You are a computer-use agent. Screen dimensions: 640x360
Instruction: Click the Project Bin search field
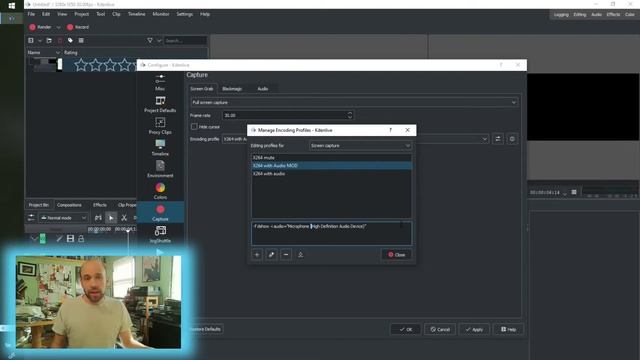[185, 40]
